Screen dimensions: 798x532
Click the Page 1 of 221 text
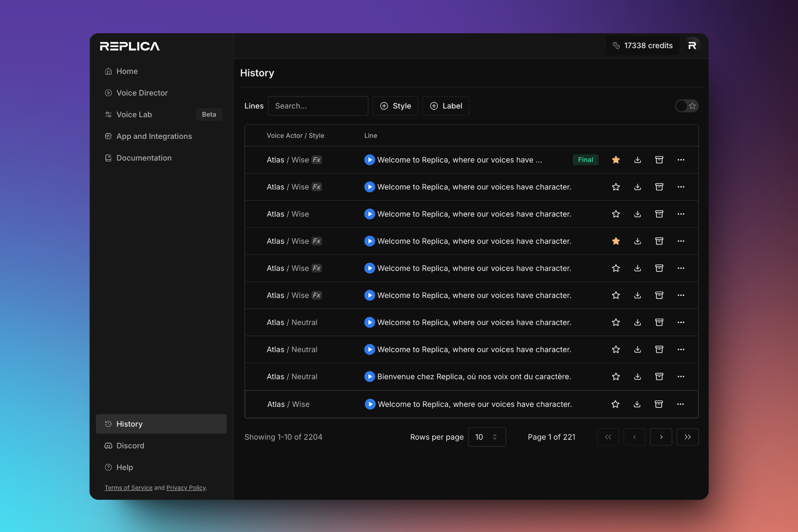pyautogui.click(x=552, y=437)
